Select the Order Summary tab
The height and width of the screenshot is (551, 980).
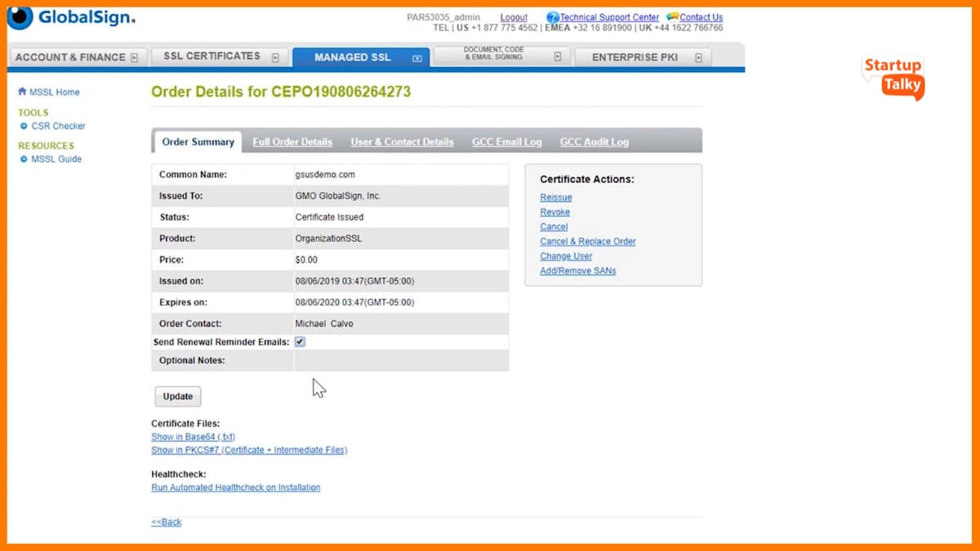198,142
